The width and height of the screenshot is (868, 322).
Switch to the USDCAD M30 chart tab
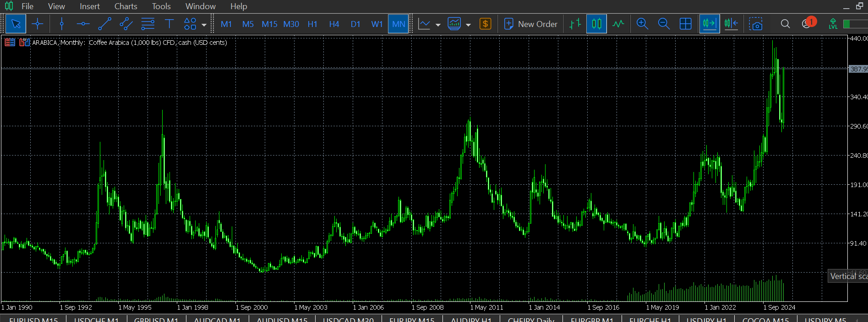coord(348,319)
